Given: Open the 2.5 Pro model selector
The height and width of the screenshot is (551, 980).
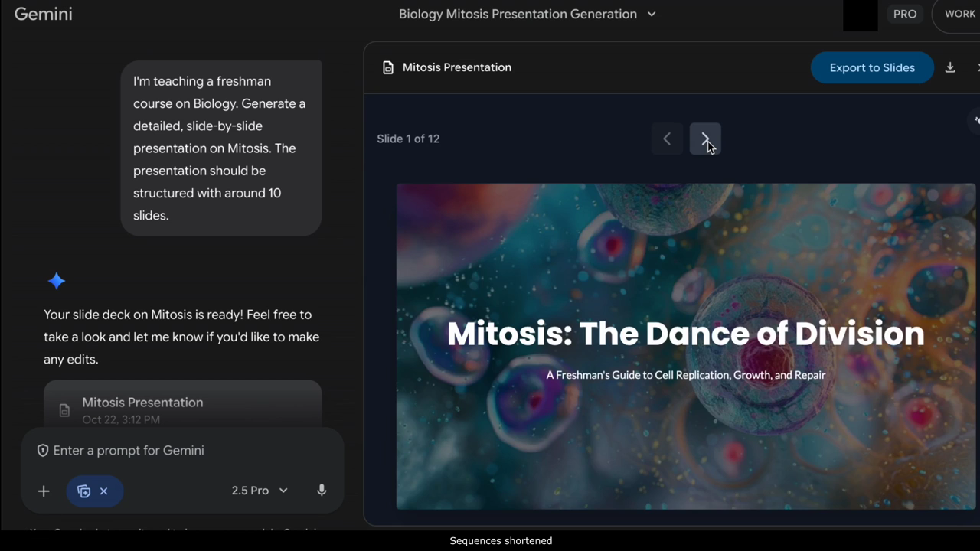Looking at the screenshot, I should click(260, 491).
